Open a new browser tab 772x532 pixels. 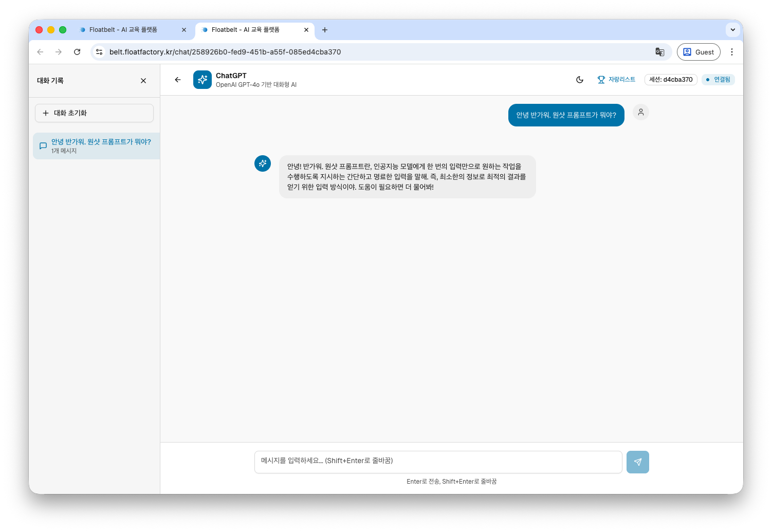tap(324, 30)
